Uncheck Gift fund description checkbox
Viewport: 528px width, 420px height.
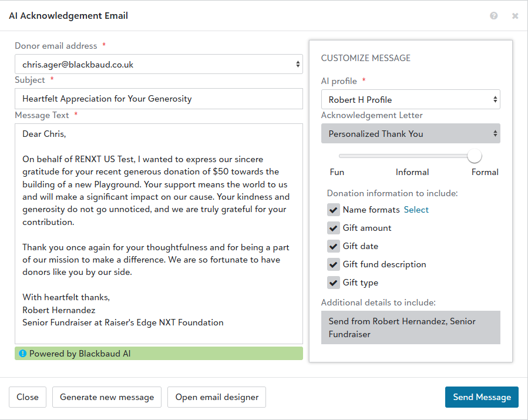point(334,264)
